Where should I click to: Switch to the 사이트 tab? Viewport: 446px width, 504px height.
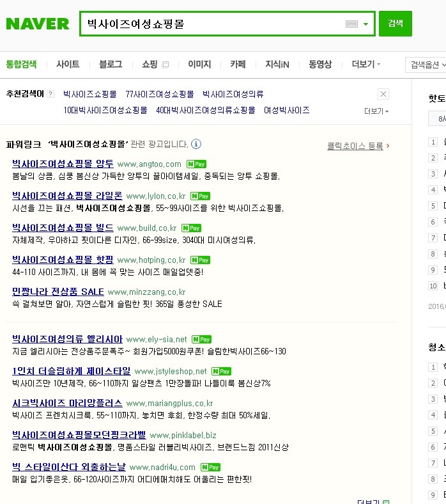tap(68, 65)
